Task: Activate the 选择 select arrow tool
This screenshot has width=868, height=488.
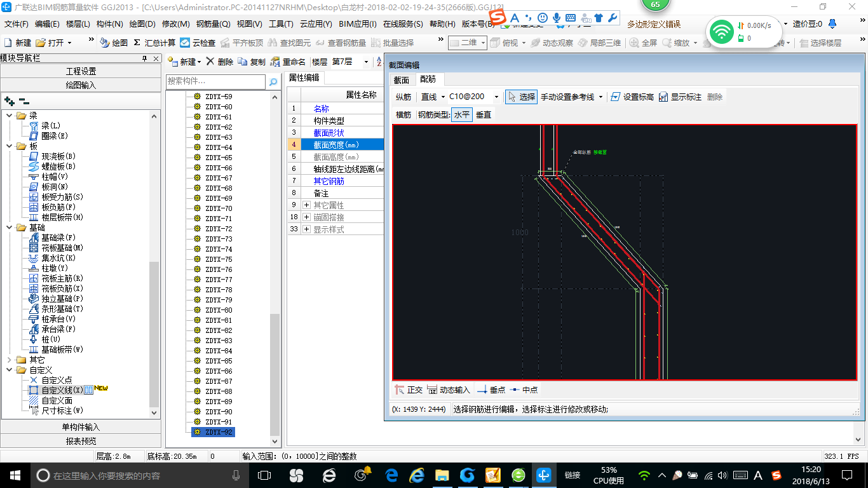Action: (521, 97)
